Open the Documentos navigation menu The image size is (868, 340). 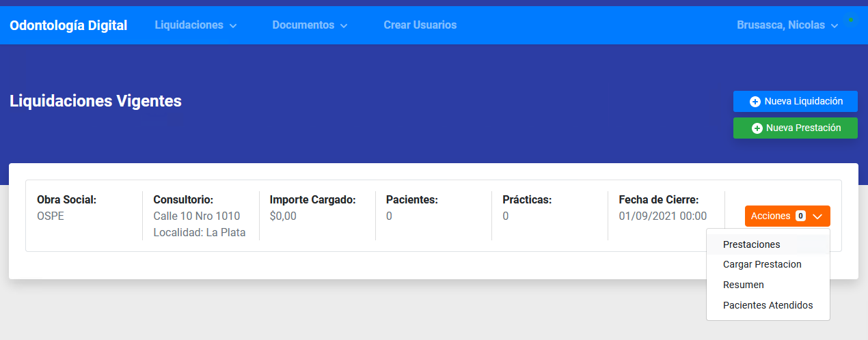[x=303, y=25]
